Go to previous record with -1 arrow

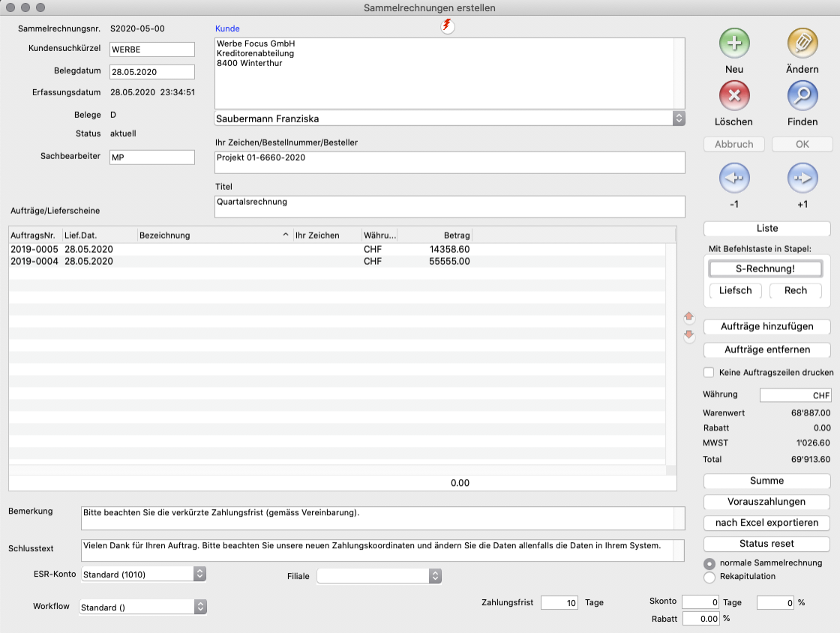(x=734, y=179)
